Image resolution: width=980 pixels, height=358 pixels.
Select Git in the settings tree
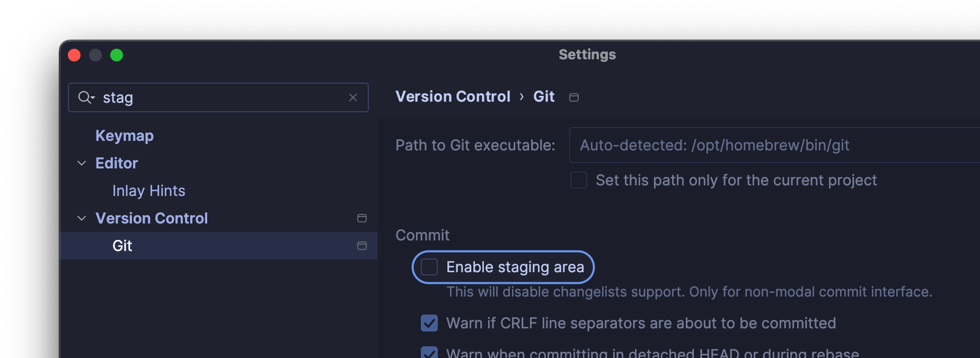point(122,246)
